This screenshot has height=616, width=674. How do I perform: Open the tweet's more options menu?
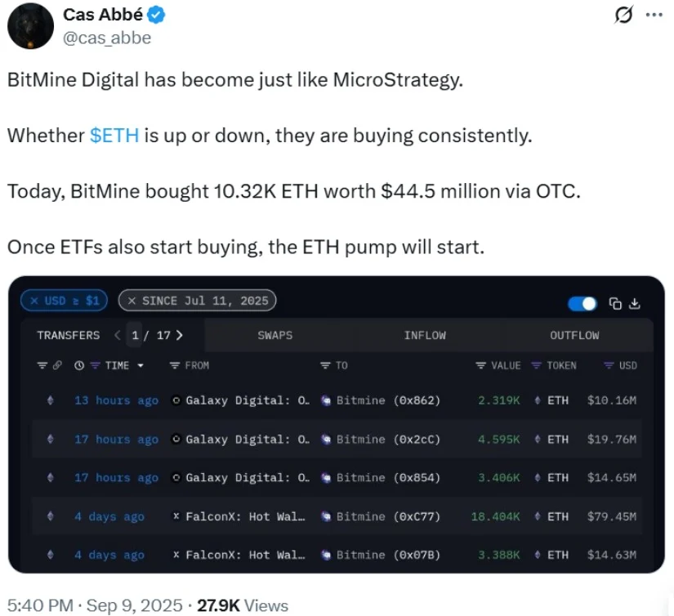point(654,16)
